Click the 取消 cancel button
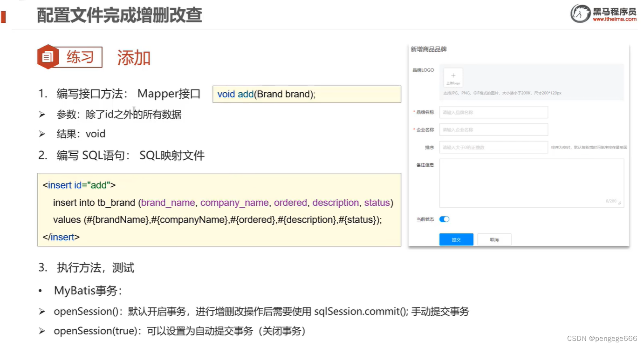The width and height of the screenshot is (644, 347). click(x=494, y=239)
